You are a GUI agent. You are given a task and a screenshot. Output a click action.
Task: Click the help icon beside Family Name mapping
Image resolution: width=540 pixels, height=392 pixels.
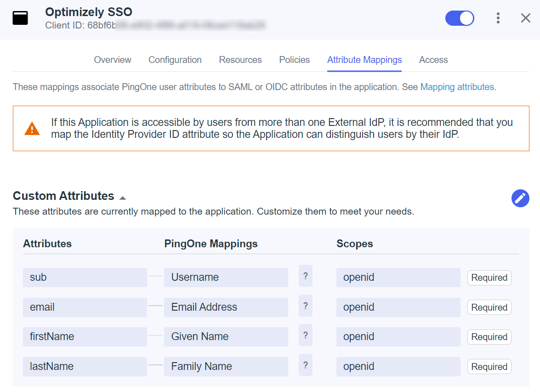coord(306,365)
